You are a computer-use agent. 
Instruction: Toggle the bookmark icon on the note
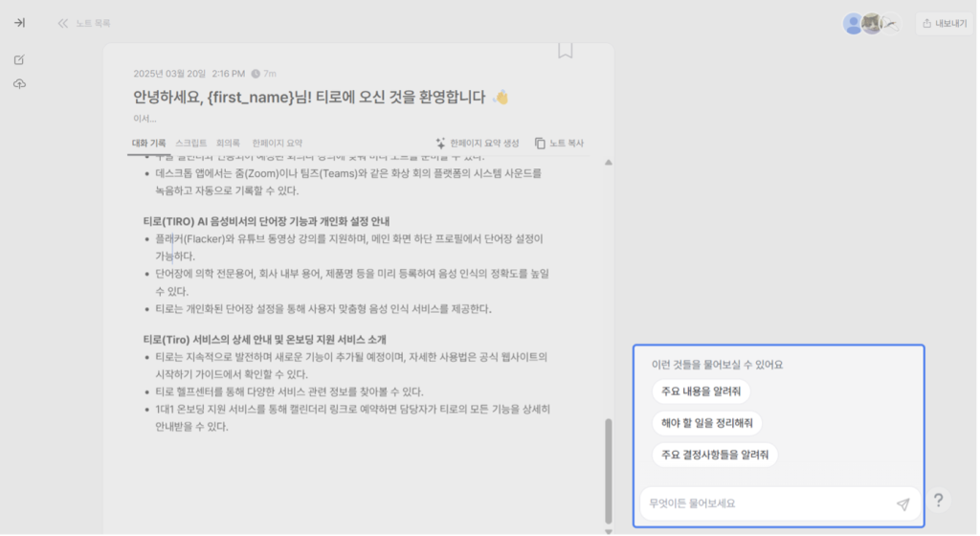pos(566,50)
